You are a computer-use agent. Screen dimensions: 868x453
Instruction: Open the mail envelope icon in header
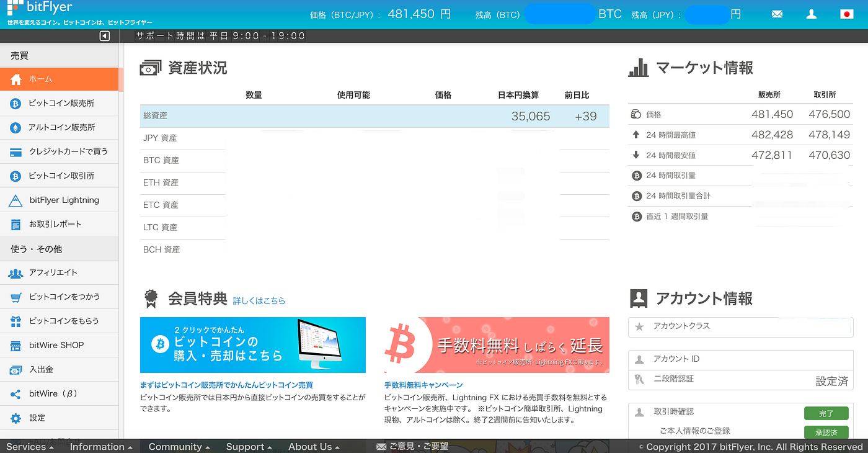(777, 14)
